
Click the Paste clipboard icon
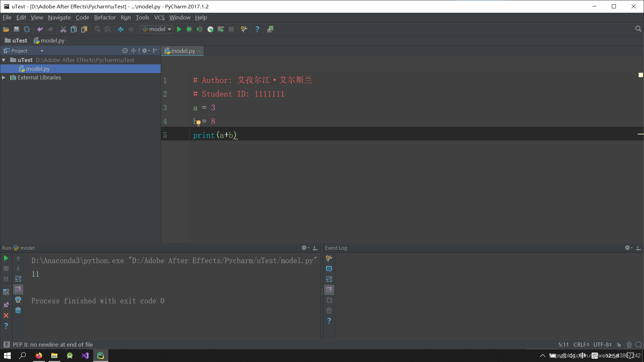[84, 29]
